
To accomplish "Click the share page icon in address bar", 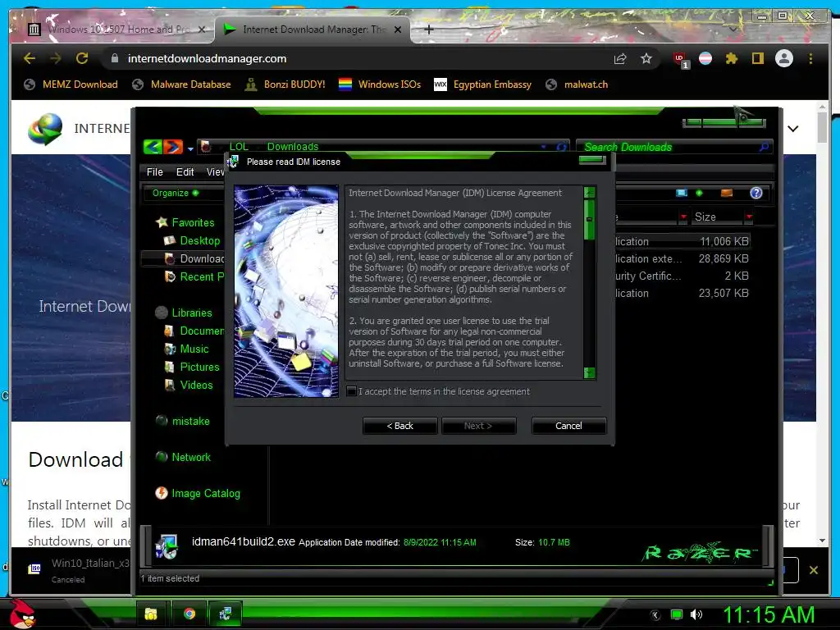I will [x=620, y=58].
